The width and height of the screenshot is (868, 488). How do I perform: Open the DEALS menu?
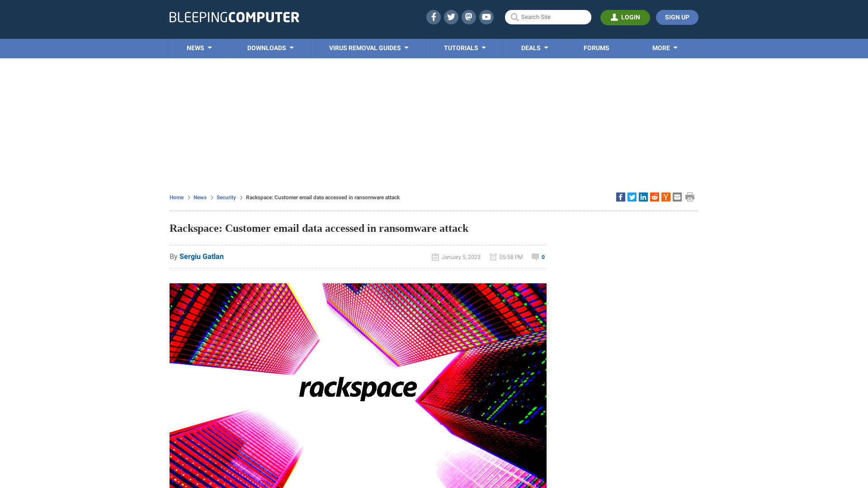pos(535,48)
